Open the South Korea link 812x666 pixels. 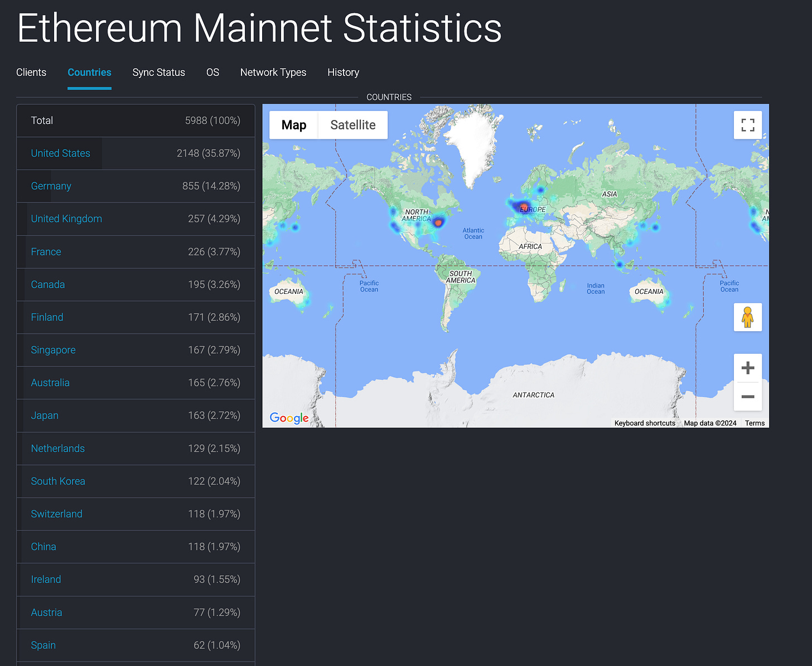(58, 481)
